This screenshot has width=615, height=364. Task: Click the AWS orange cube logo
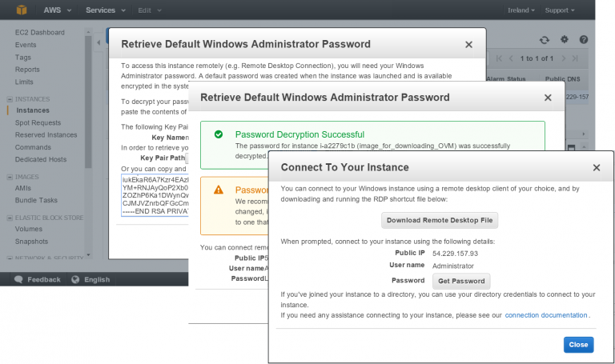[22, 10]
